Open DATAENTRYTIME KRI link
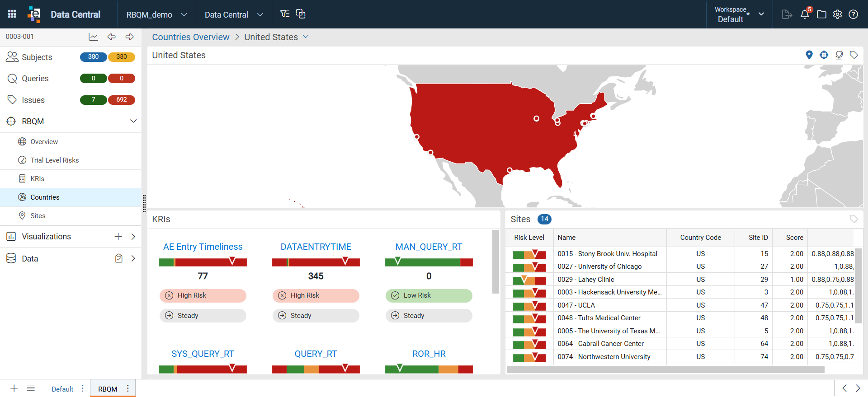868x397 pixels. point(316,247)
